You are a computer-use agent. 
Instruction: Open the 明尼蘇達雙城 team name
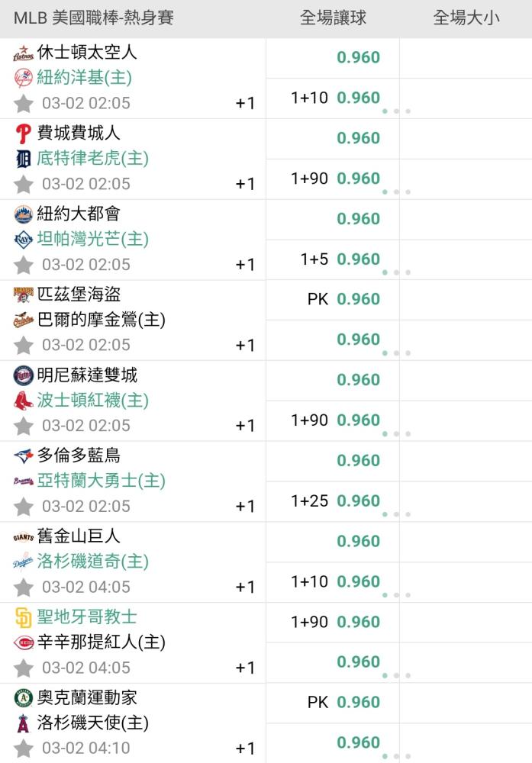click(87, 375)
